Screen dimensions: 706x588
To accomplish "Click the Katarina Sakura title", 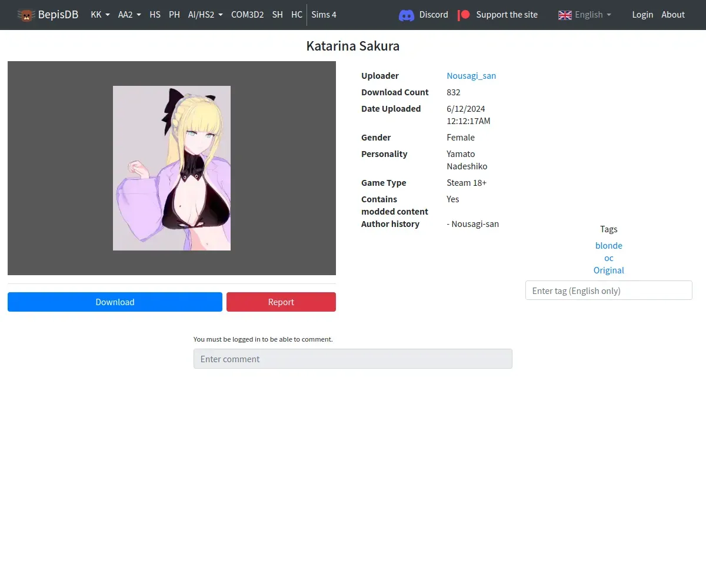I will point(353,46).
